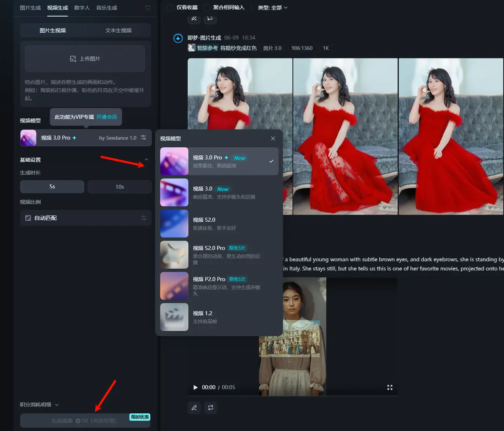Click the upload icon inside the 上传图片 area
This screenshot has height=431, width=504.
pos(73,58)
